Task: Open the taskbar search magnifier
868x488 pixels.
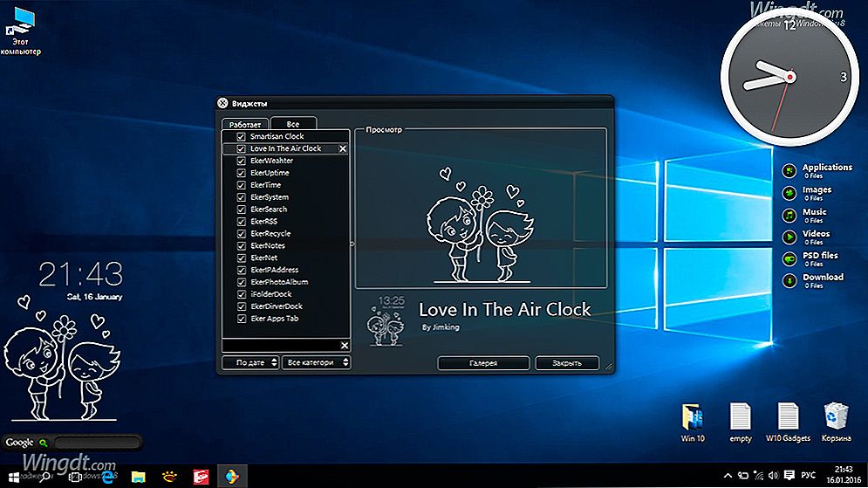Action: pos(44,477)
